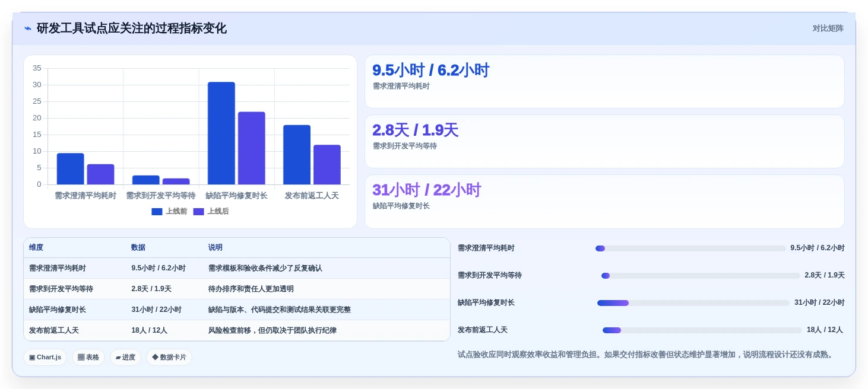Click the header icon beside 研发工具试点 title
This screenshot has width=868, height=389.
coord(28,28)
